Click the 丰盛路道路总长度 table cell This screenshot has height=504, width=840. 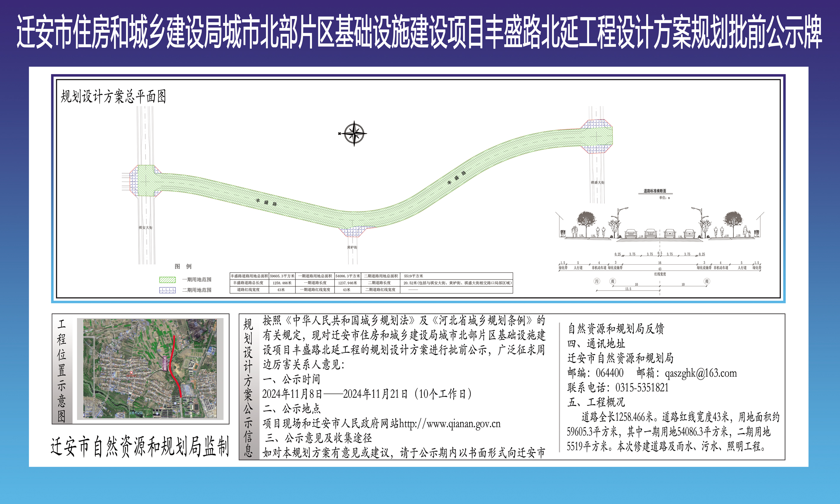pyautogui.click(x=249, y=283)
